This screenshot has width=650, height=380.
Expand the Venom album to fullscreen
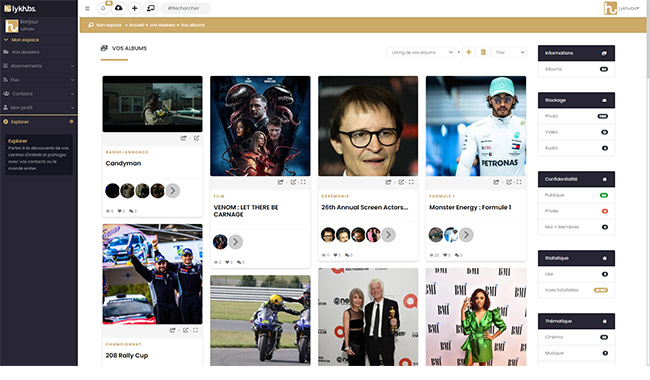pyautogui.click(x=303, y=182)
